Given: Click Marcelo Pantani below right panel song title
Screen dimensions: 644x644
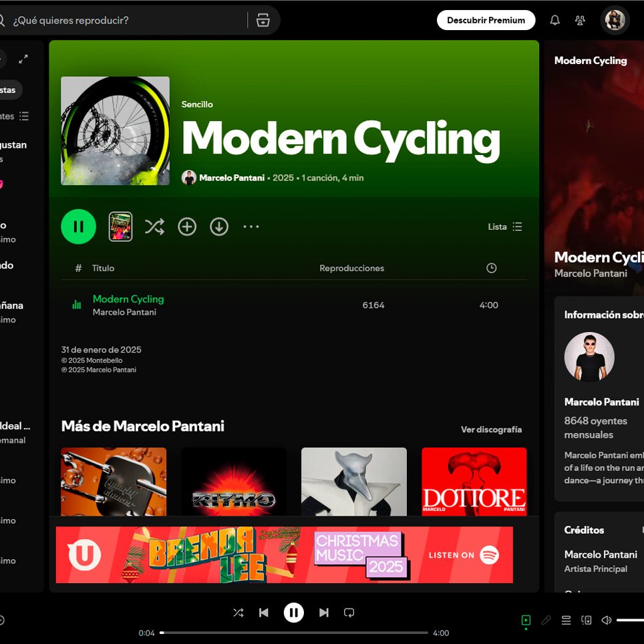Looking at the screenshot, I should pos(591,273).
